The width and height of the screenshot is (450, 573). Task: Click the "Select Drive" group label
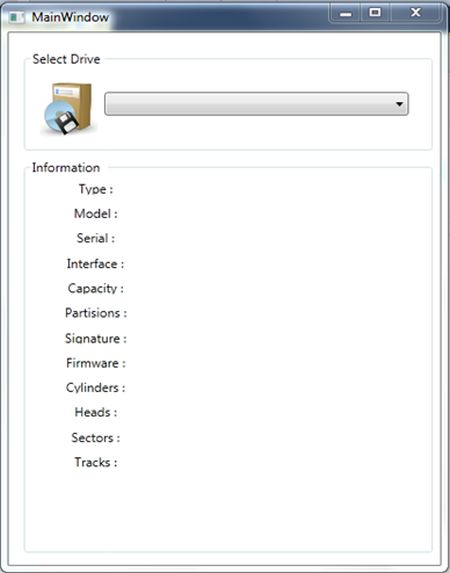[x=66, y=59]
